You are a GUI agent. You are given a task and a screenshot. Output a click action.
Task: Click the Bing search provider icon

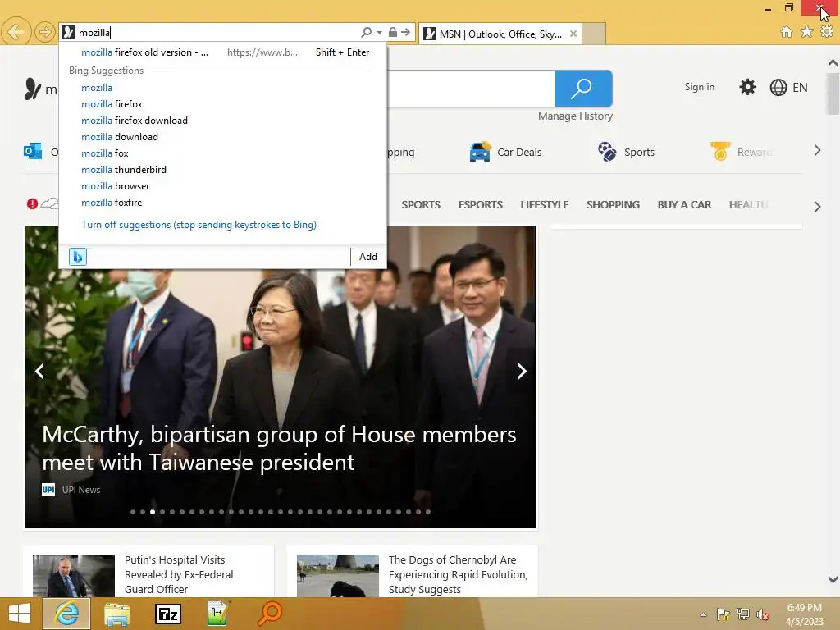click(78, 257)
